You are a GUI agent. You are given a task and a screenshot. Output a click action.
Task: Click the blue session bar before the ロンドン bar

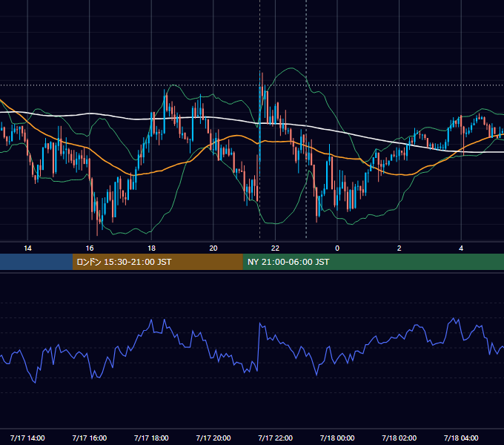36,262
